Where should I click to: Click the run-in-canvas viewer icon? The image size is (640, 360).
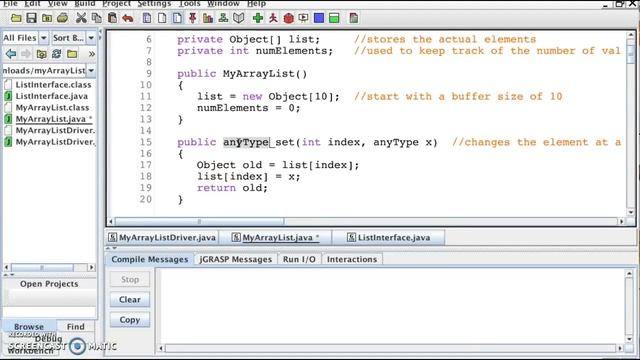[x=304, y=18]
